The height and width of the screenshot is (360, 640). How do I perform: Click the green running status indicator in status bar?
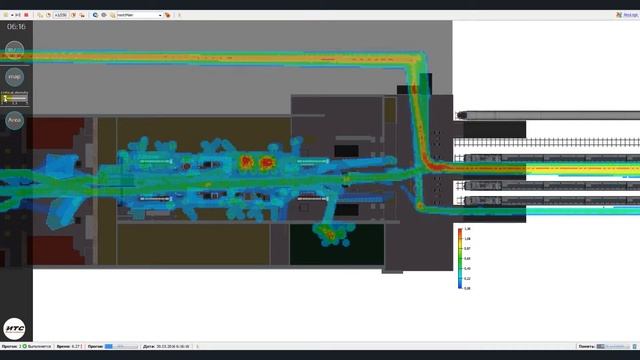click(x=24, y=346)
